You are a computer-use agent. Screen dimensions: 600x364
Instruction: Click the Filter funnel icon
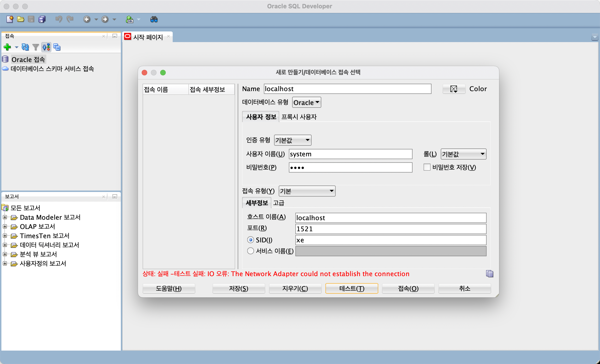click(36, 47)
